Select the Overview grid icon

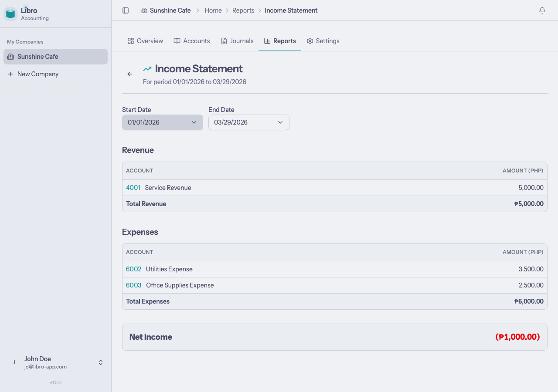pos(131,41)
